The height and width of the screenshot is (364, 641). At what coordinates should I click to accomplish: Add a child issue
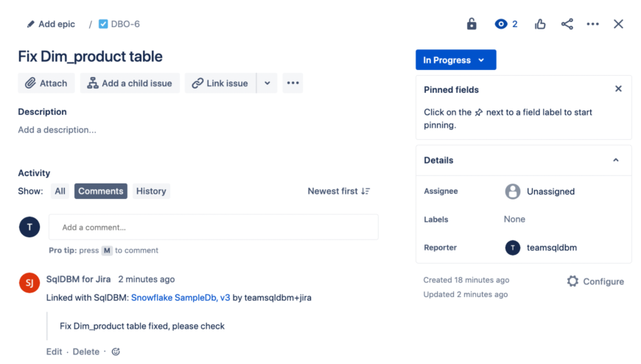coord(130,83)
